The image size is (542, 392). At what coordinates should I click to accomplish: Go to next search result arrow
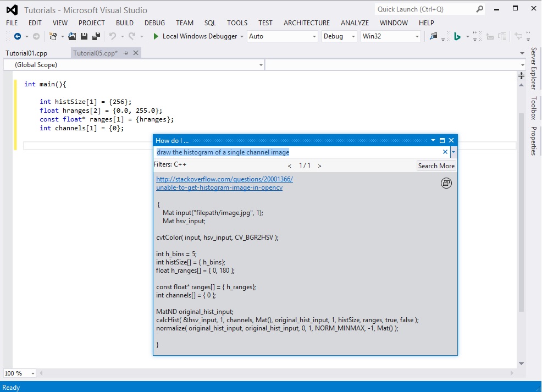click(320, 165)
